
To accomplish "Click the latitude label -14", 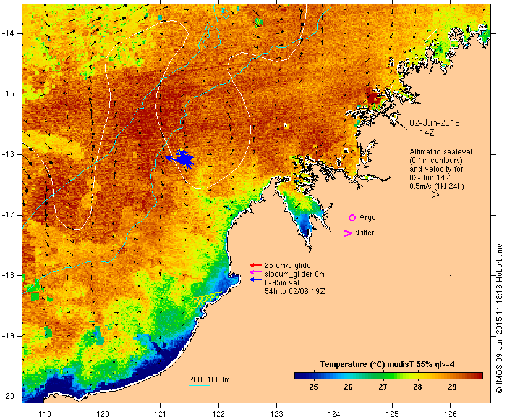I will (x=8, y=33).
